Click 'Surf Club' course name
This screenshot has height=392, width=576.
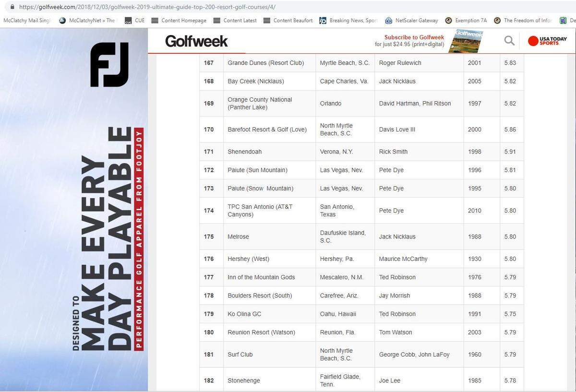tap(240, 355)
